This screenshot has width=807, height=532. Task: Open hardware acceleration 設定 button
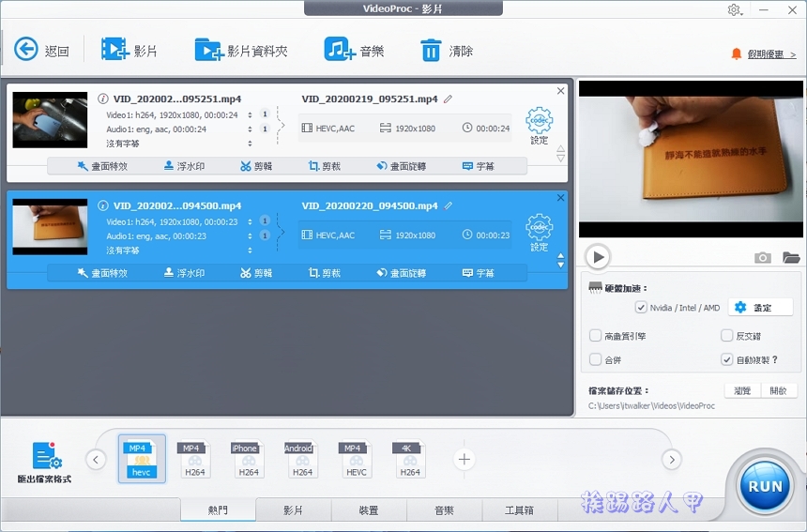pyautogui.click(x=760, y=308)
